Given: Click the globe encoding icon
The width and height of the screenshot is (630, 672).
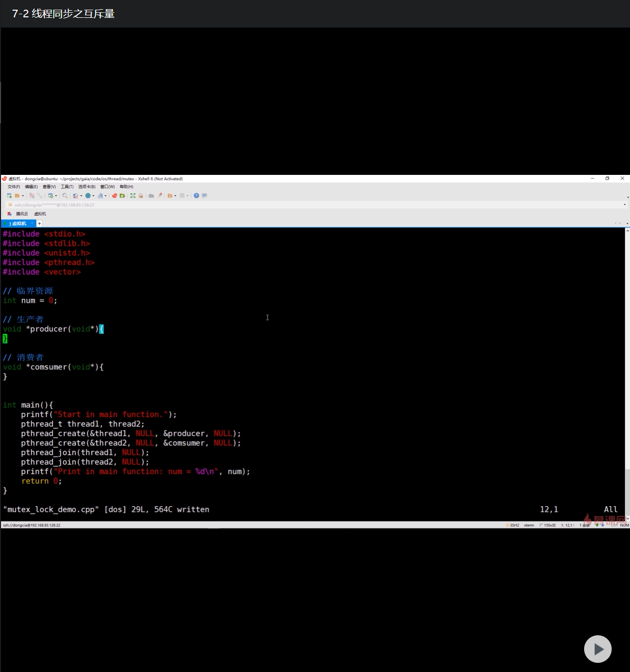Looking at the screenshot, I should 88,196.
